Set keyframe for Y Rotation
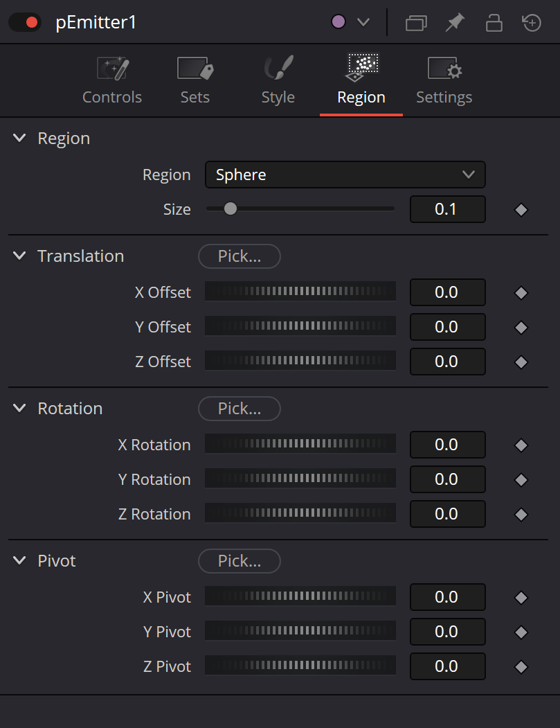Viewport: 560px width, 728px height. [521, 480]
